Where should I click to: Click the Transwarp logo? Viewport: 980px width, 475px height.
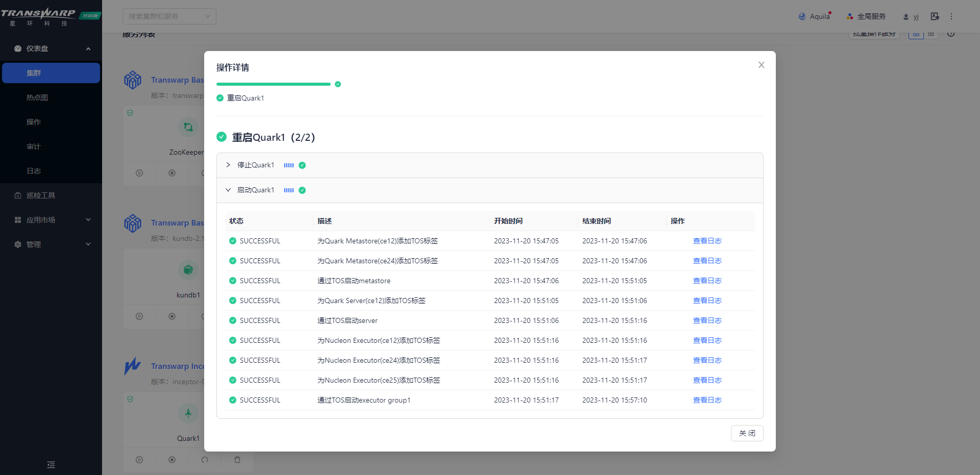pos(50,16)
